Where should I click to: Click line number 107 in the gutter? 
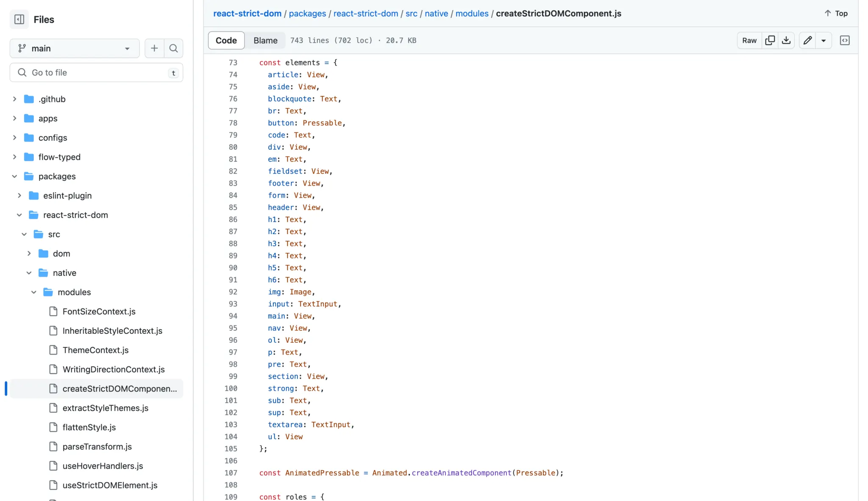point(231,473)
